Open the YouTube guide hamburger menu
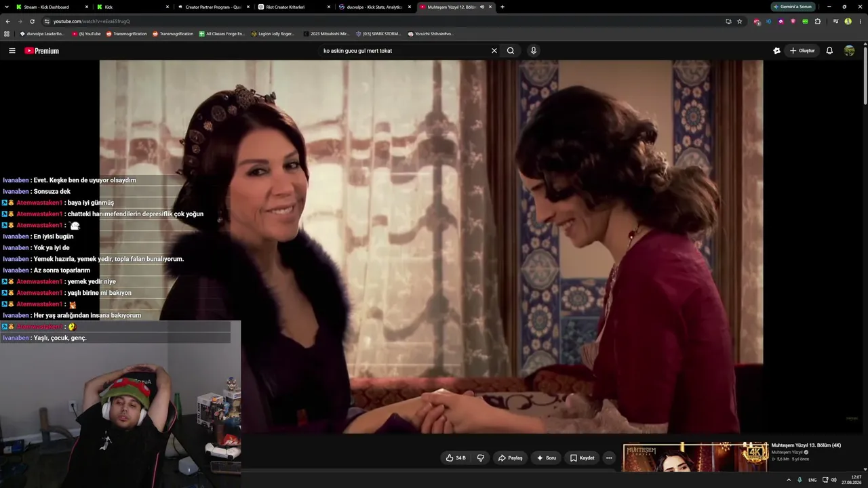868x488 pixels. pyautogui.click(x=12, y=51)
